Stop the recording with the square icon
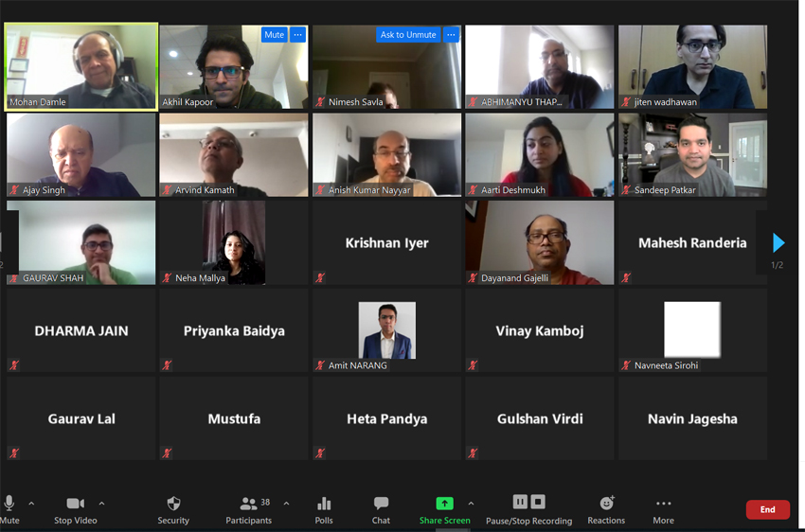The width and height of the screenshot is (805, 532). coord(538,501)
